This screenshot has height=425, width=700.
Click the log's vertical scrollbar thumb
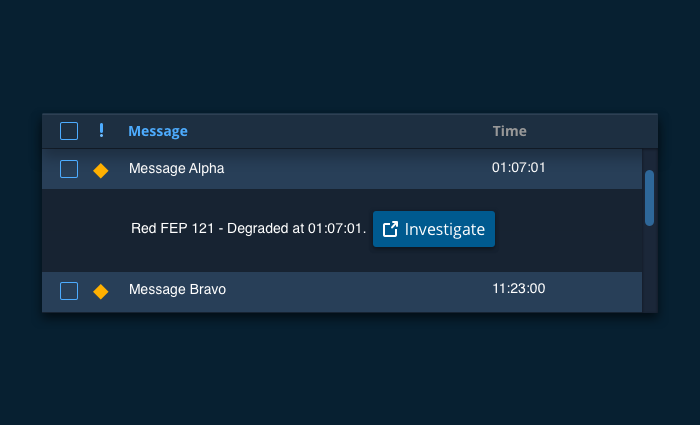(x=649, y=197)
